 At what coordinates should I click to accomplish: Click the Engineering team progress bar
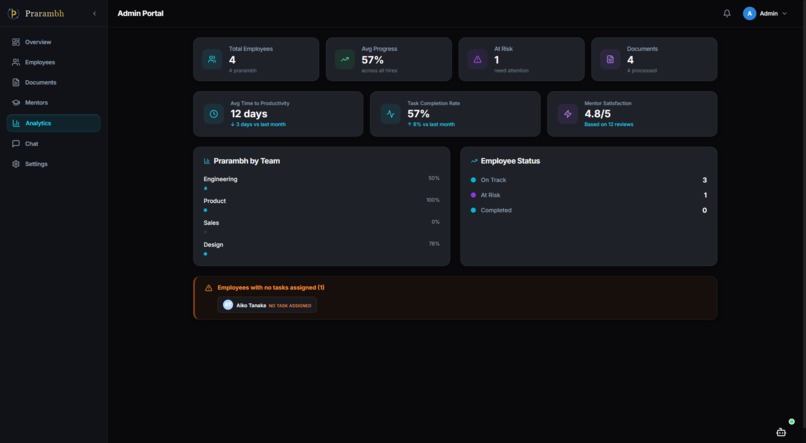321,188
